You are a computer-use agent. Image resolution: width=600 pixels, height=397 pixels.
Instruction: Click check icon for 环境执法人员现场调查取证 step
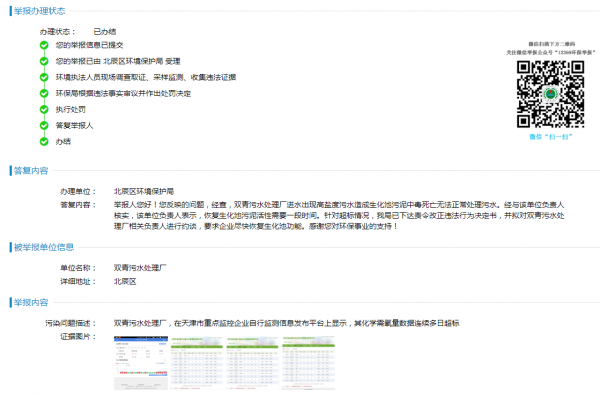coord(44,77)
